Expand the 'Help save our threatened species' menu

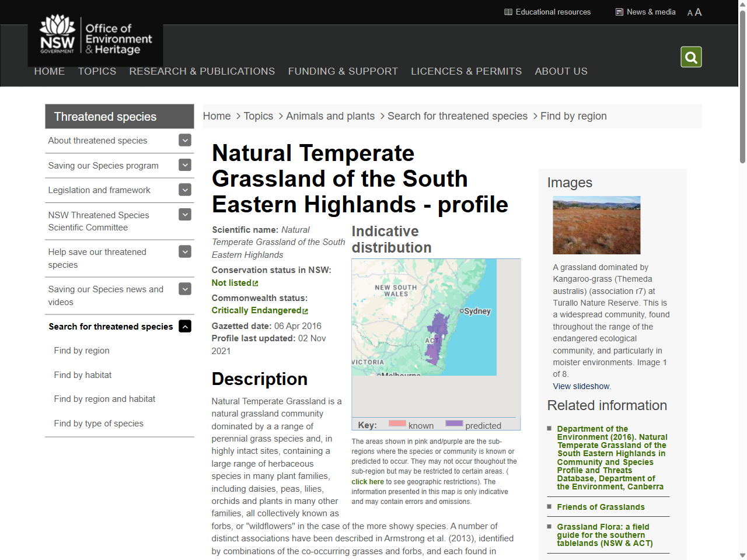click(x=184, y=251)
